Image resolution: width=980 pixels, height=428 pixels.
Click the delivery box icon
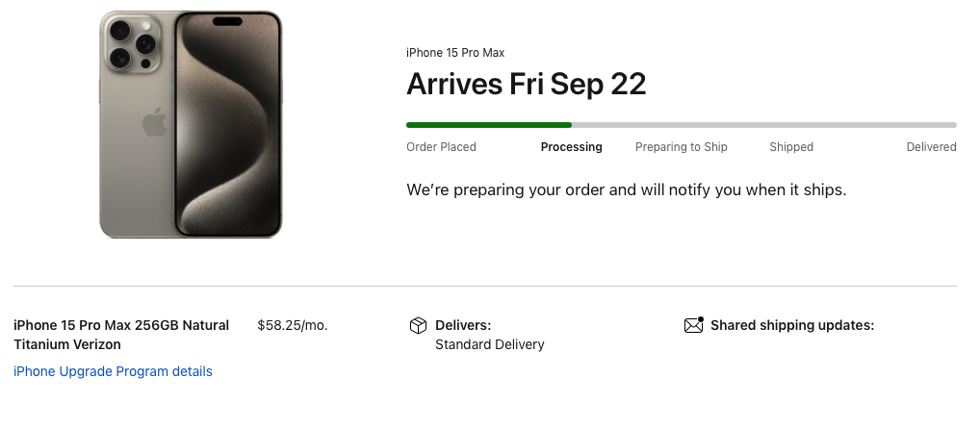coord(418,326)
